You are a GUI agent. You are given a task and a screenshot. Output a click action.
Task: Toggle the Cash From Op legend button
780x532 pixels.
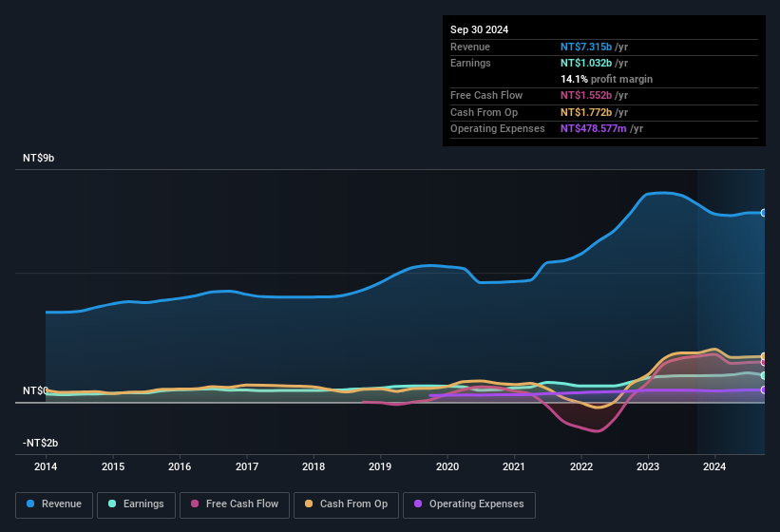[x=346, y=505]
